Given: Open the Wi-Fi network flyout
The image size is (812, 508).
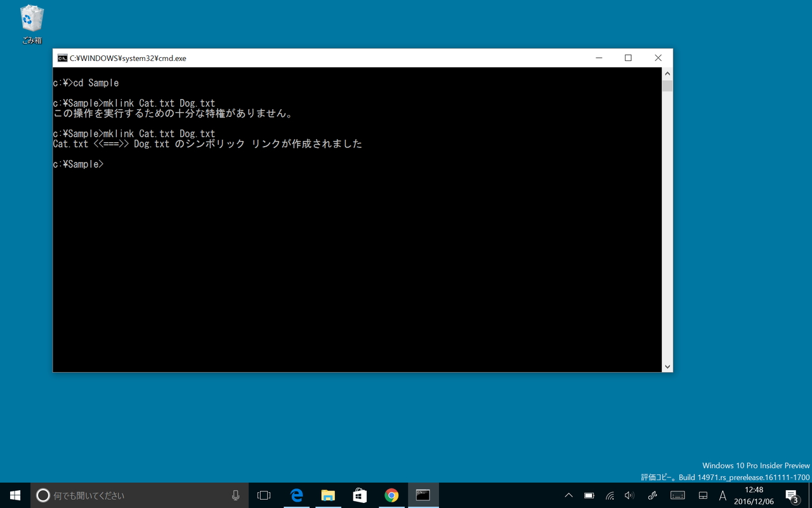Looking at the screenshot, I should (610, 495).
